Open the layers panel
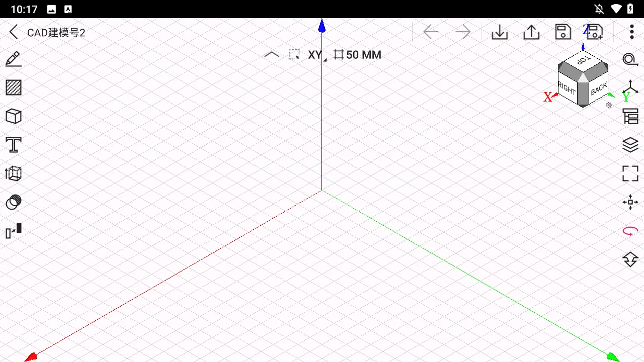This screenshot has width=644, height=362. pos(630,145)
